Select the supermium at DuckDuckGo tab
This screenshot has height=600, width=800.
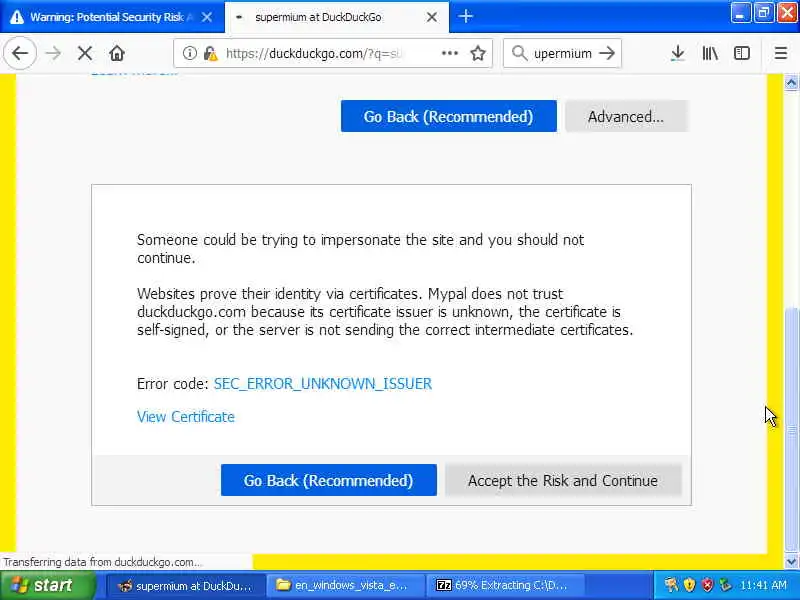337,17
